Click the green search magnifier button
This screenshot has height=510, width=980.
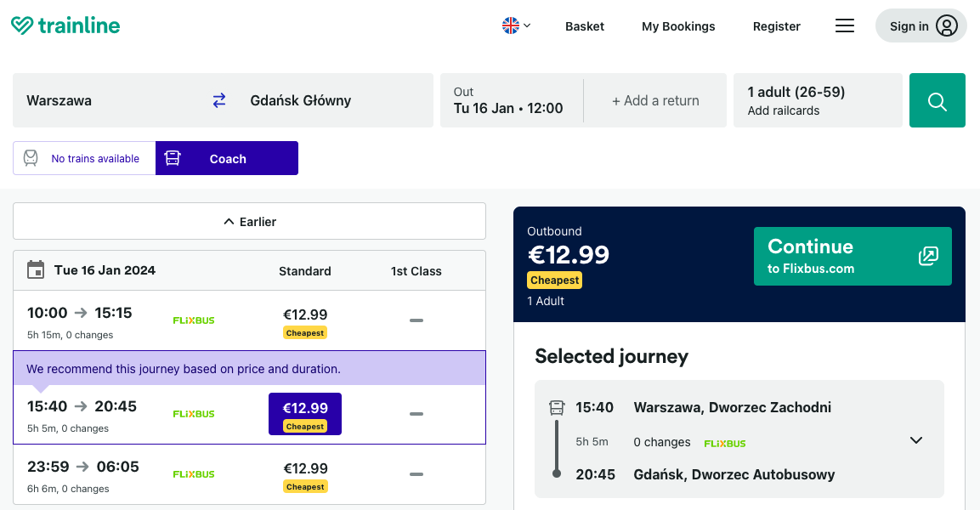(937, 101)
